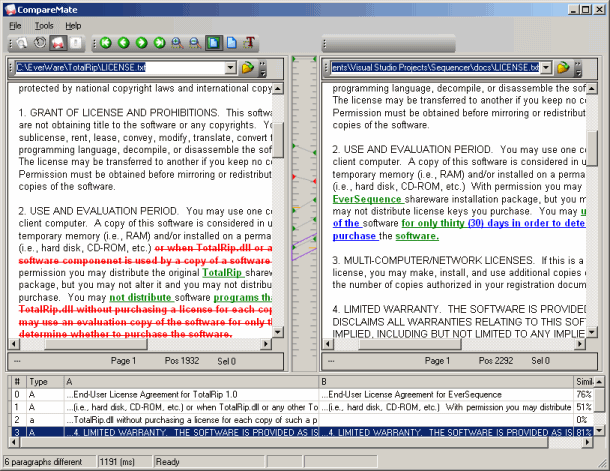Click the left pane scroll up arrow
The width and height of the screenshot is (610, 471).
coord(278,89)
